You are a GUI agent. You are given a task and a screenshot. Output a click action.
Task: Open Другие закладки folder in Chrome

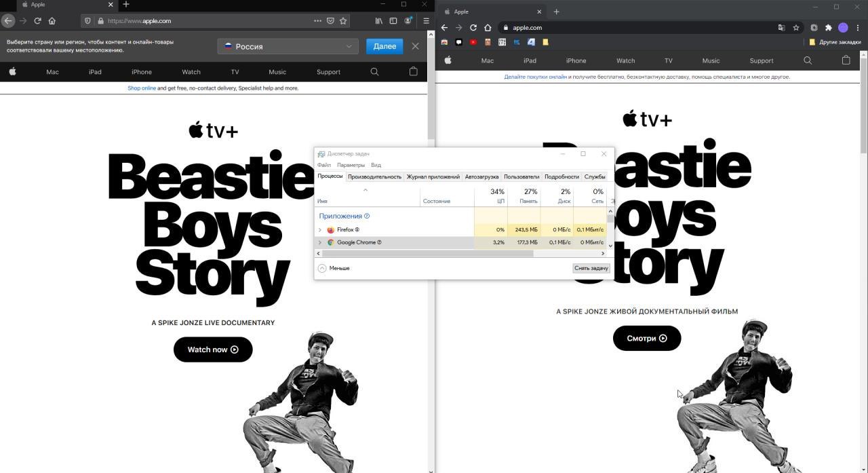coord(835,42)
